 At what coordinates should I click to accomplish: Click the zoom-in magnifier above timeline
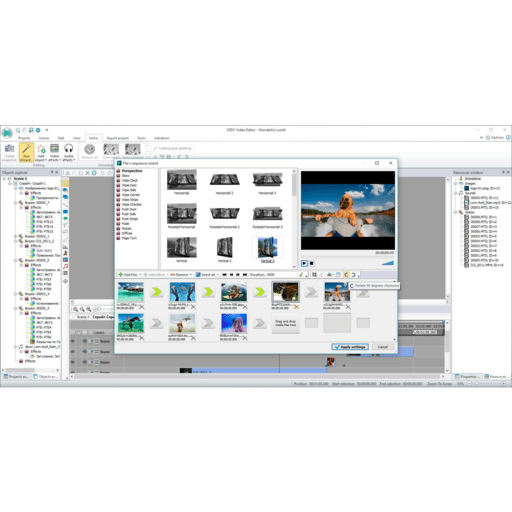point(76,309)
